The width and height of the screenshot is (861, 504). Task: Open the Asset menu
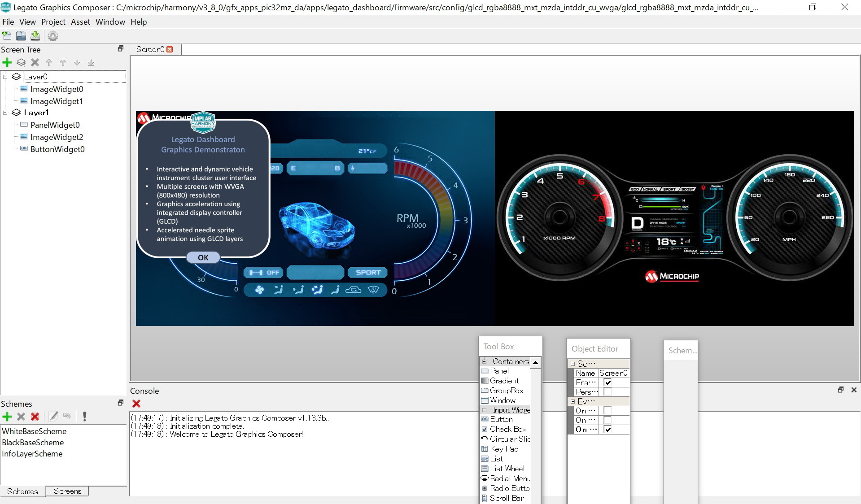(80, 22)
